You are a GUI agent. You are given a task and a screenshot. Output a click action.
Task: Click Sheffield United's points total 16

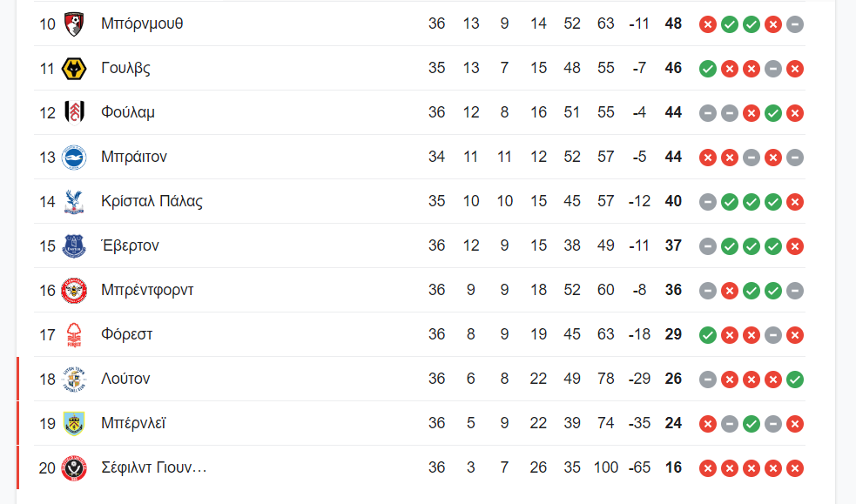(673, 468)
